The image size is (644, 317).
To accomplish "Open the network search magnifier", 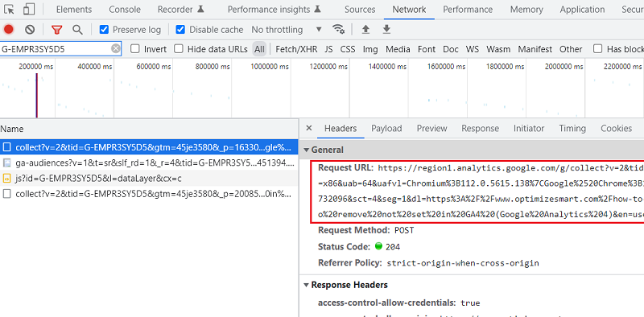I will tap(77, 30).
